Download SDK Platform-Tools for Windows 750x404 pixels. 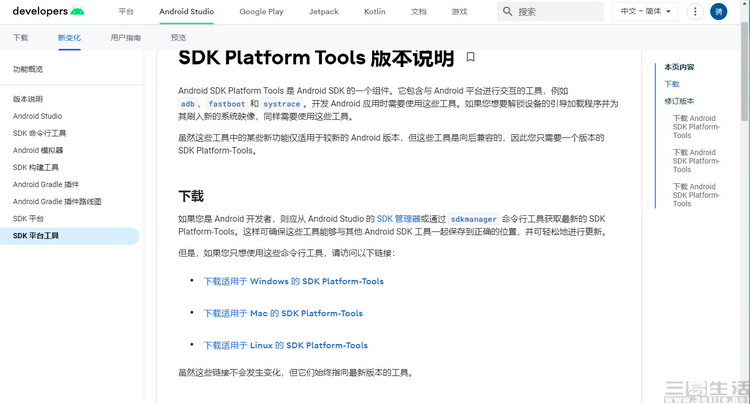(x=294, y=281)
